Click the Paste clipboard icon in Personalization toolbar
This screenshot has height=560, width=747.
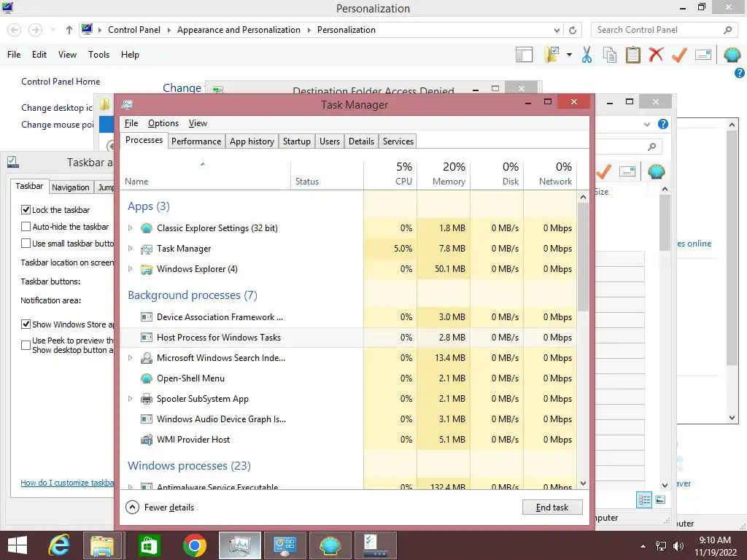(632, 55)
